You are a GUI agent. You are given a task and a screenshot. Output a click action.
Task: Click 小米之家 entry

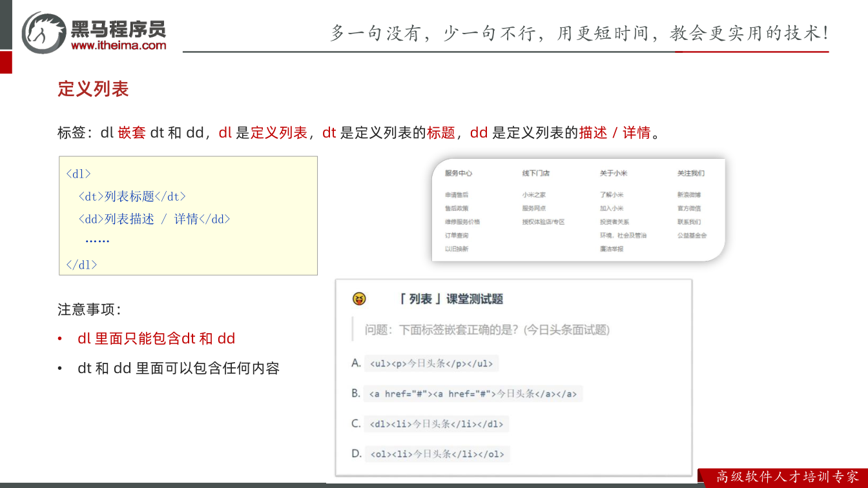534,195
